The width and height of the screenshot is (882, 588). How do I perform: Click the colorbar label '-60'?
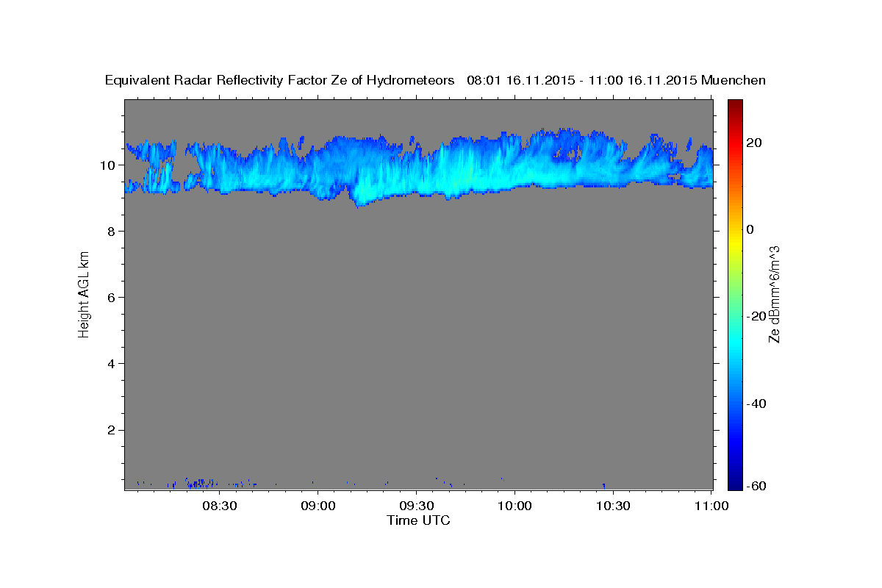[x=757, y=486]
